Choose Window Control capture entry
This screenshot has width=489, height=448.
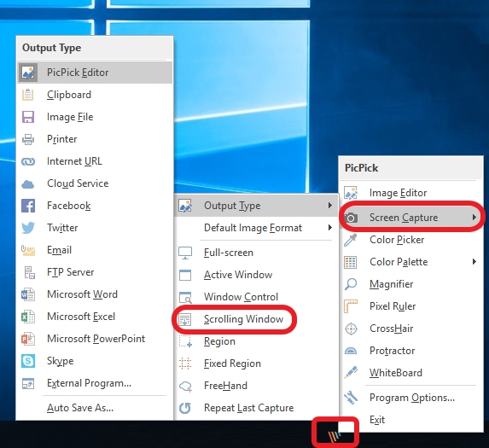[256, 297]
